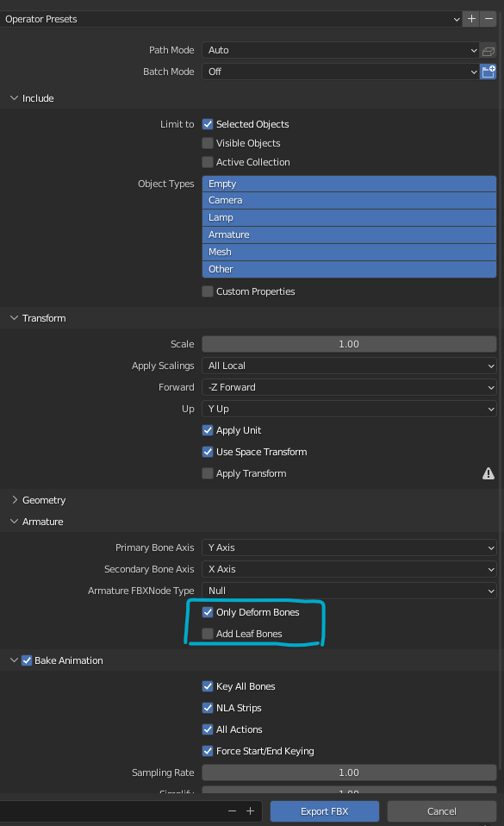Click the Cancel button
Image resolution: width=504 pixels, height=826 pixels.
[441, 810]
